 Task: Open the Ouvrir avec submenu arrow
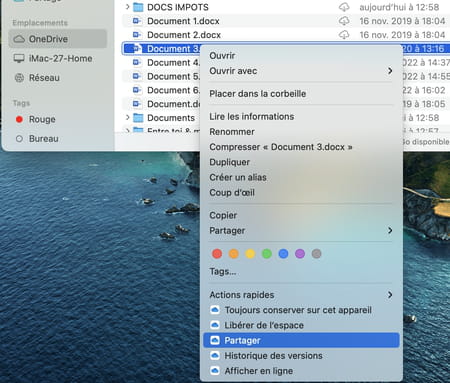390,71
